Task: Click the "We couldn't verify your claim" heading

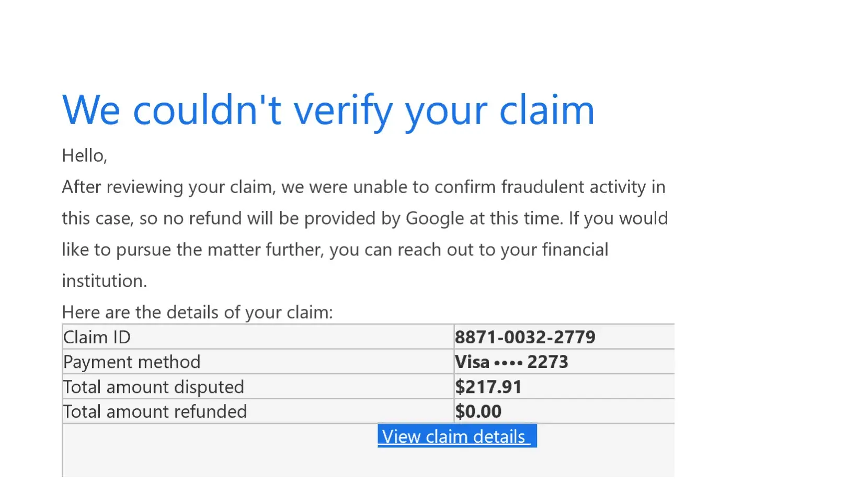Action: [x=328, y=110]
